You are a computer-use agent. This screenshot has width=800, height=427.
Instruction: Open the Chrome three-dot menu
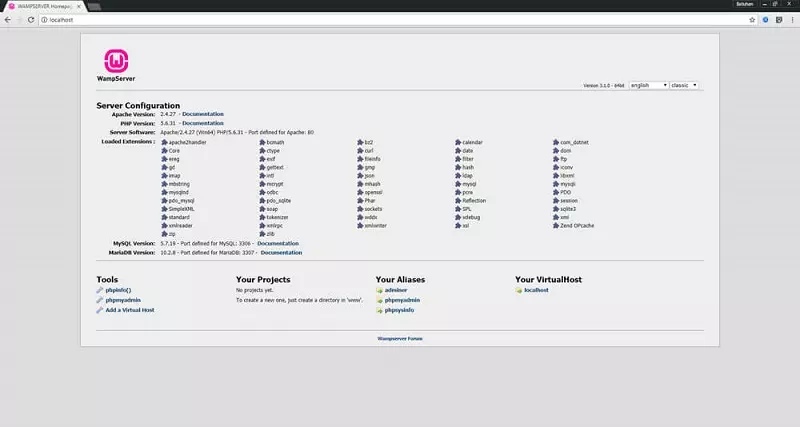(792, 18)
